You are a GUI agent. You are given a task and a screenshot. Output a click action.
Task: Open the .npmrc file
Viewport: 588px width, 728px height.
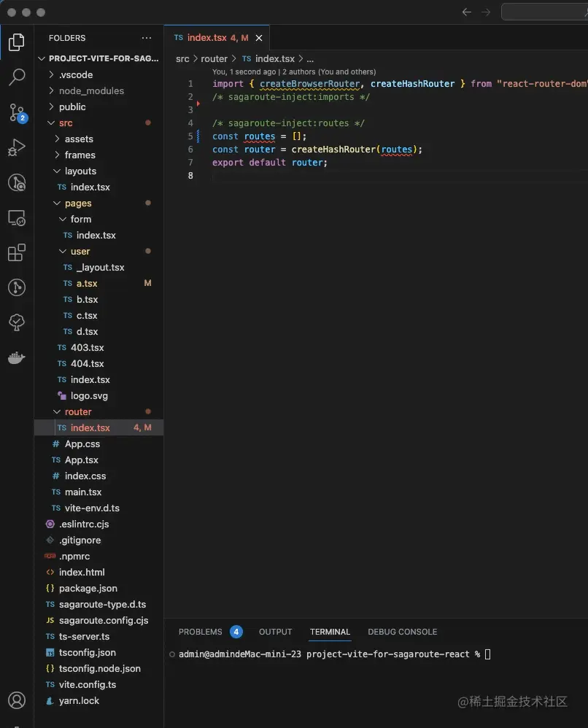point(99,557)
